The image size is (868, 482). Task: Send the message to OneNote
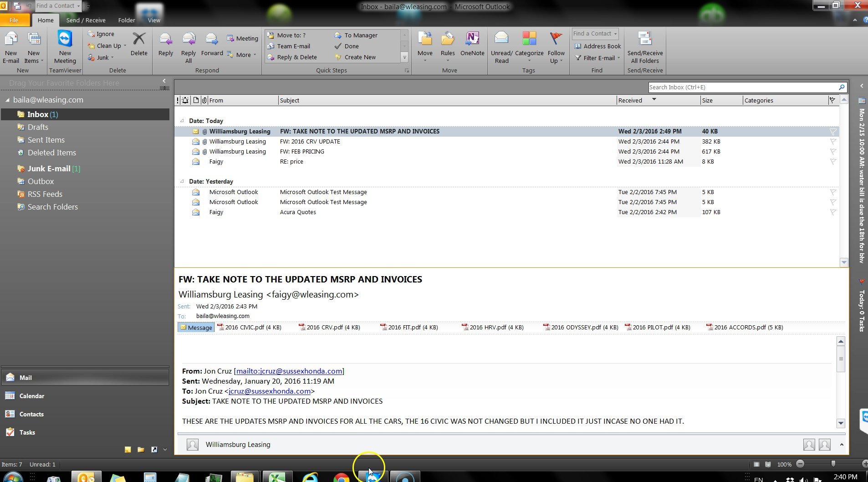coord(472,46)
